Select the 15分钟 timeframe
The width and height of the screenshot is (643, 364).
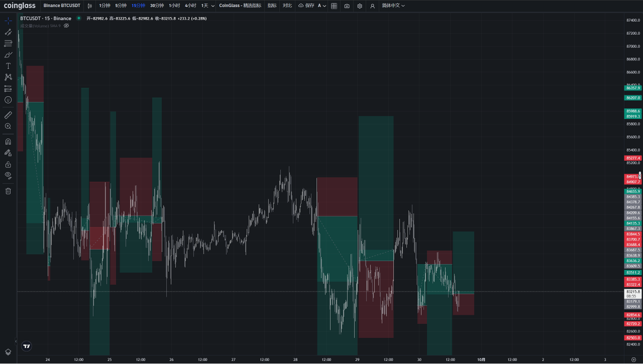coord(138,6)
